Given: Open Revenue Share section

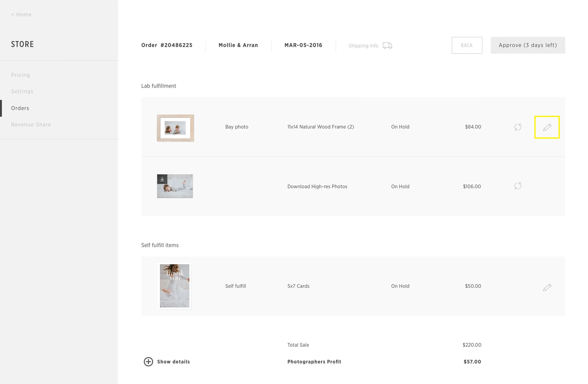Looking at the screenshot, I should coord(31,124).
